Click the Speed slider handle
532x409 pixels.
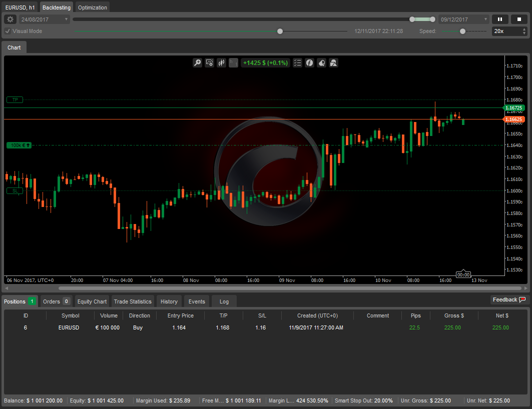(x=462, y=31)
